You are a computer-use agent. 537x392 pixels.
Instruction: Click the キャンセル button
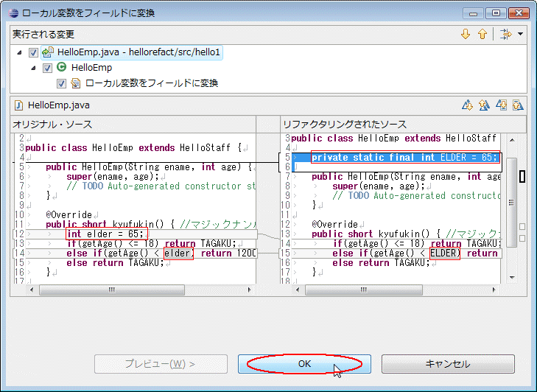448,363
